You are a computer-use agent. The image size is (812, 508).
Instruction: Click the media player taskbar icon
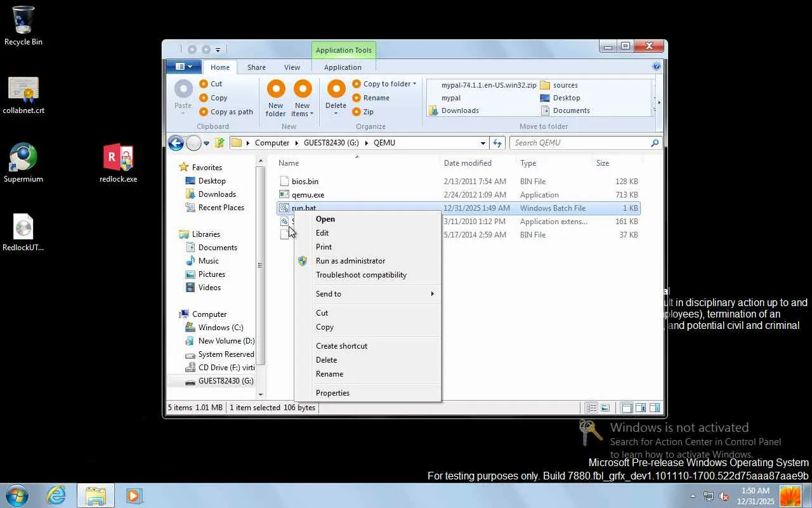(134, 495)
